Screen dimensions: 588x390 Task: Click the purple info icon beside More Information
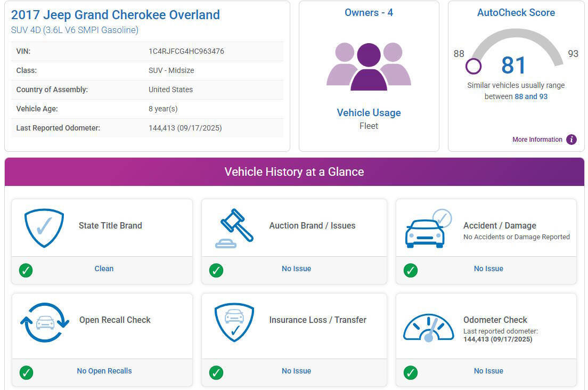tap(571, 140)
